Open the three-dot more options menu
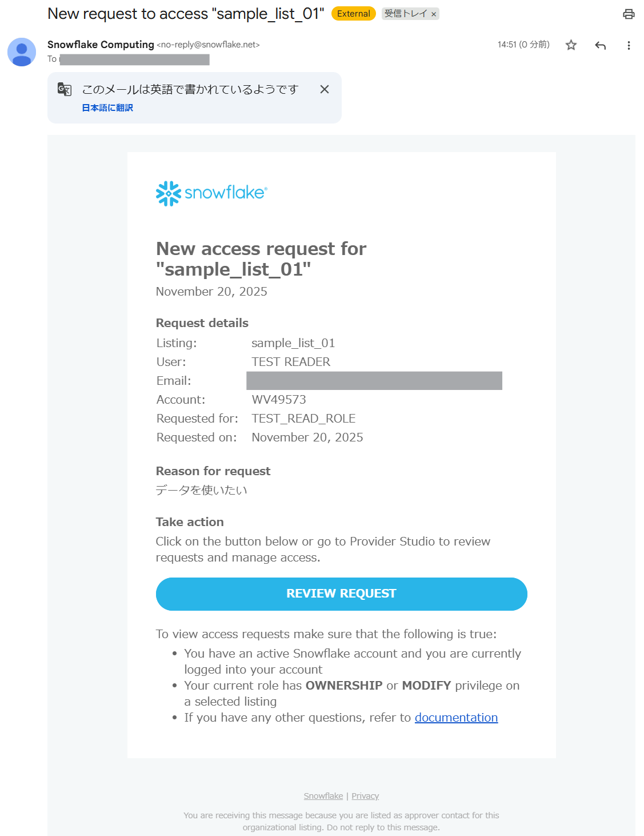Viewport: 644px width, 836px height. click(629, 45)
